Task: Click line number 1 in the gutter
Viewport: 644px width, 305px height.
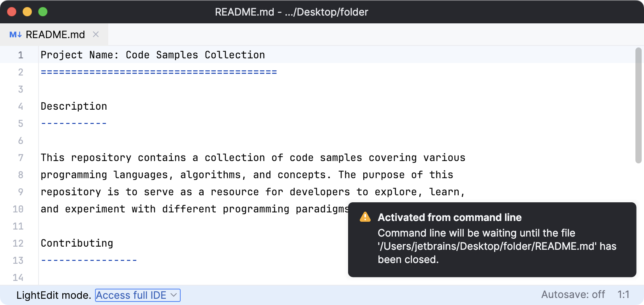Action: point(21,55)
